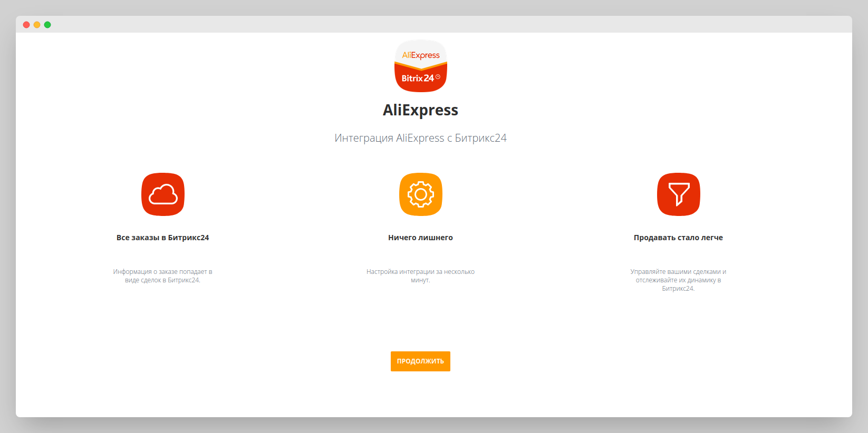Click the description Информация о заказе попадает
The height and width of the screenshot is (433, 868).
click(x=163, y=276)
